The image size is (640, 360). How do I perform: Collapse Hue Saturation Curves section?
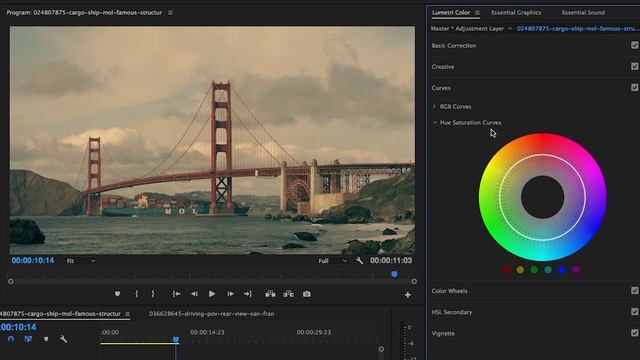point(435,122)
